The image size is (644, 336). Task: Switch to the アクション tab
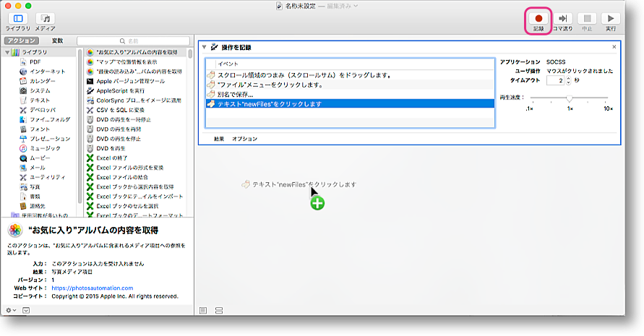21,41
